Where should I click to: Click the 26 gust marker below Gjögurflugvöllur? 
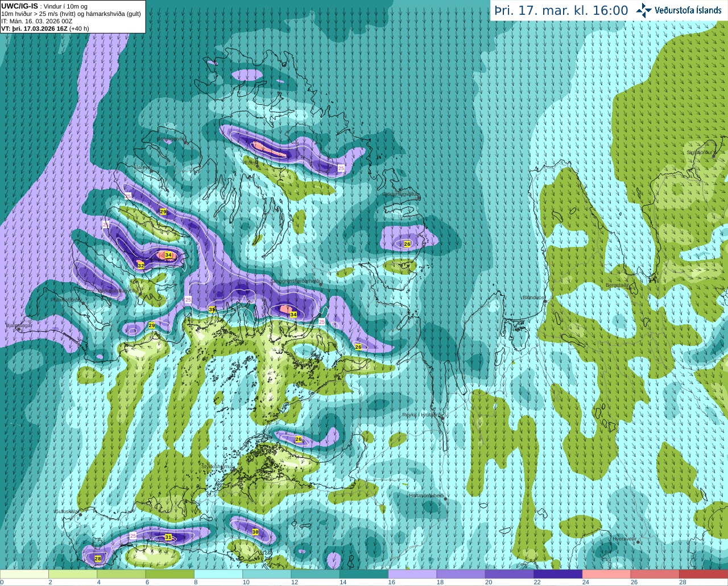[x=407, y=244]
